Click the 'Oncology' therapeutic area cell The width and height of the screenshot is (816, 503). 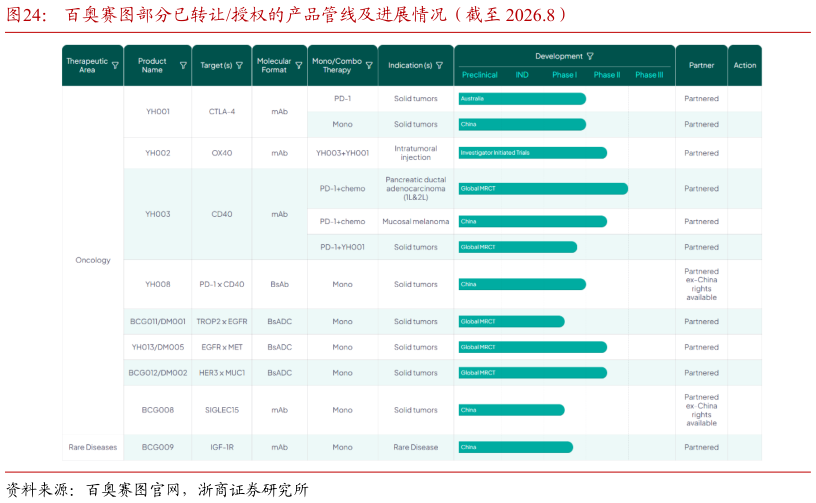(x=93, y=260)
